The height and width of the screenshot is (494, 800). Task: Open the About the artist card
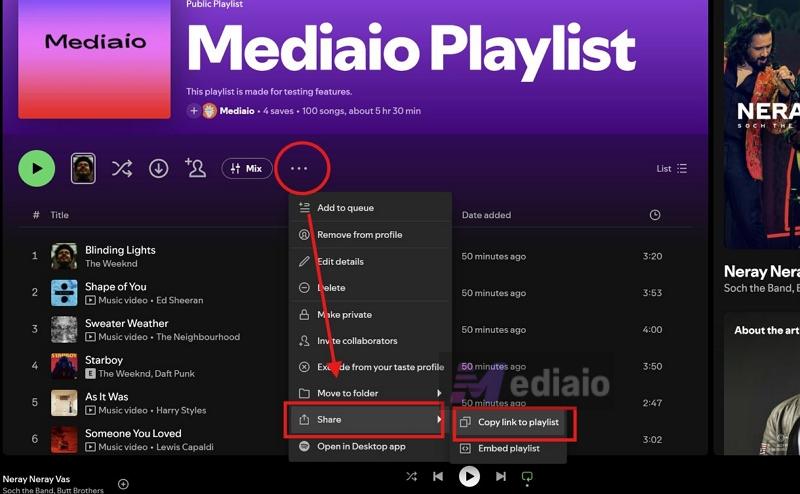pyautogui.click(x=762, y=384)
